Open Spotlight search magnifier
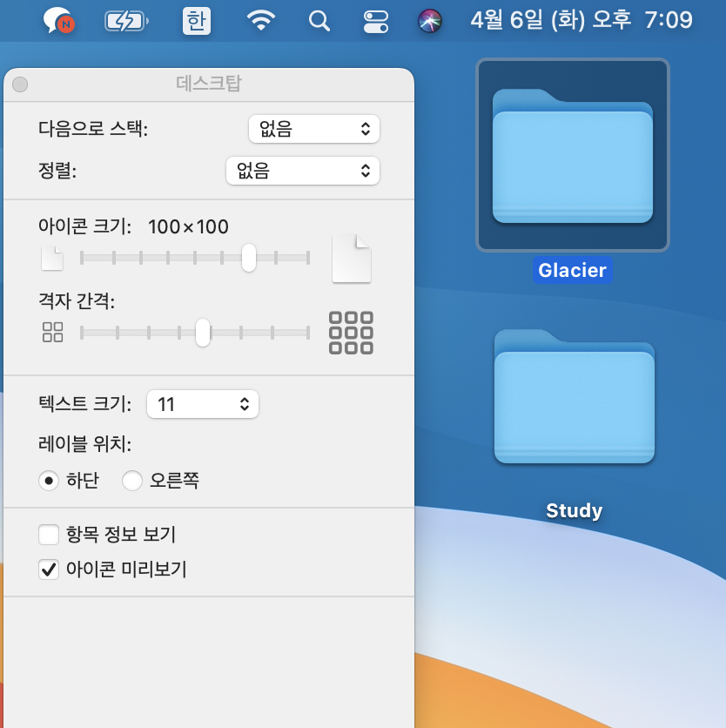Image resolution: width=726 pixels, height=728 pixels. coord(319,22)
